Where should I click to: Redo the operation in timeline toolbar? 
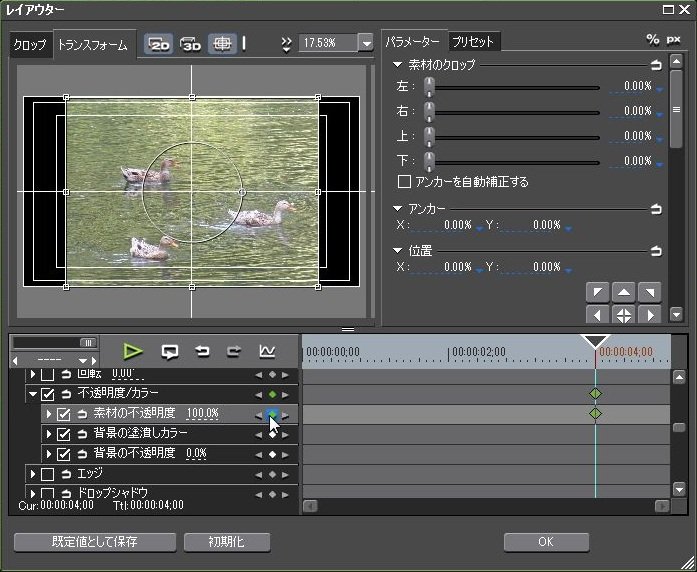234,352
